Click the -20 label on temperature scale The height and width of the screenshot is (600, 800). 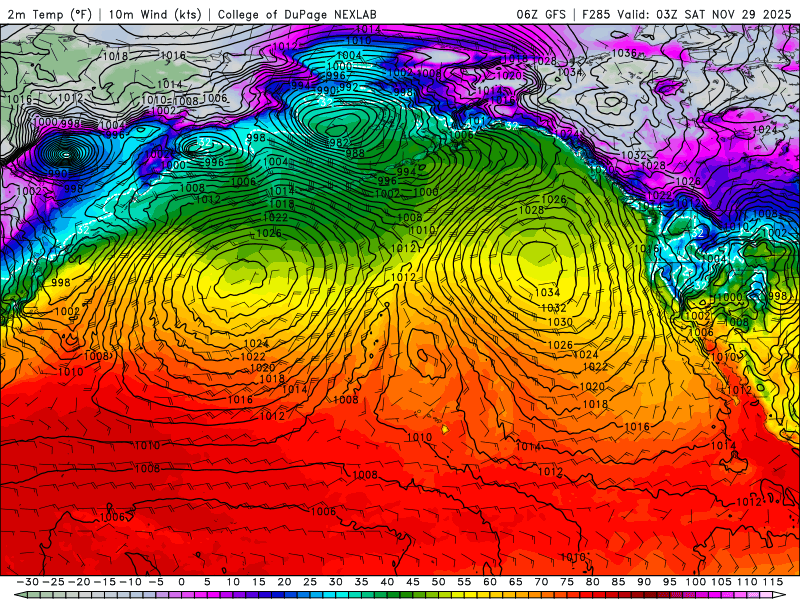click(x=79, y=582)
